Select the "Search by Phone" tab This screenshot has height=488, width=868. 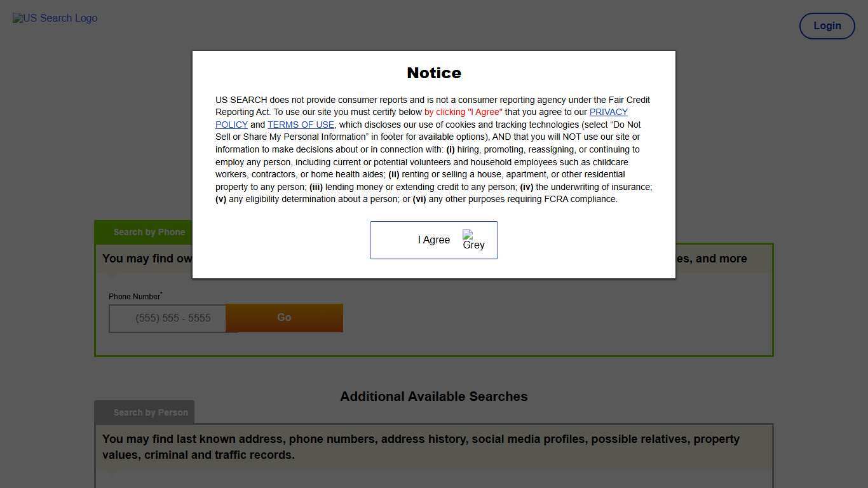[x=149, y=232]
